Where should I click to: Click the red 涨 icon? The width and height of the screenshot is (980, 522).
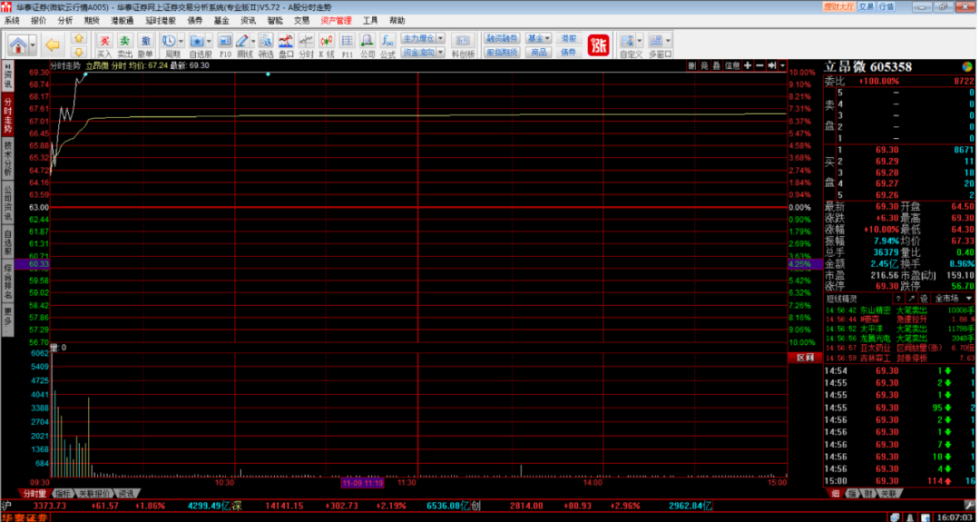pos(598,45)
